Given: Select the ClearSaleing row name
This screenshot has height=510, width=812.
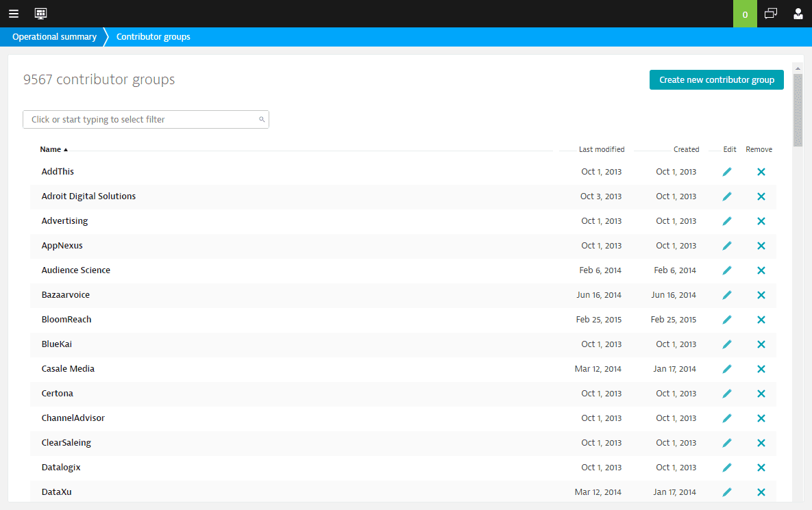Looking at the screenshot, I should (66, 443).
